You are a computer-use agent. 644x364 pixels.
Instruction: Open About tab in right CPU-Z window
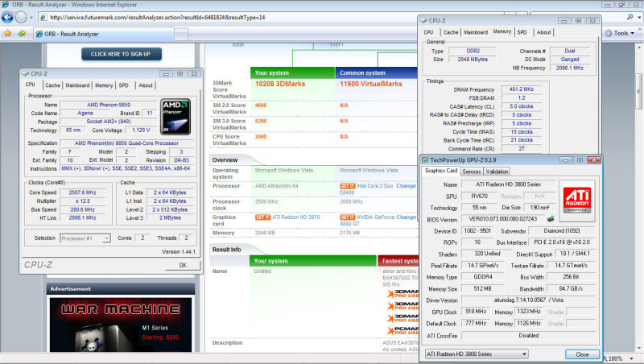coord(544,32)
